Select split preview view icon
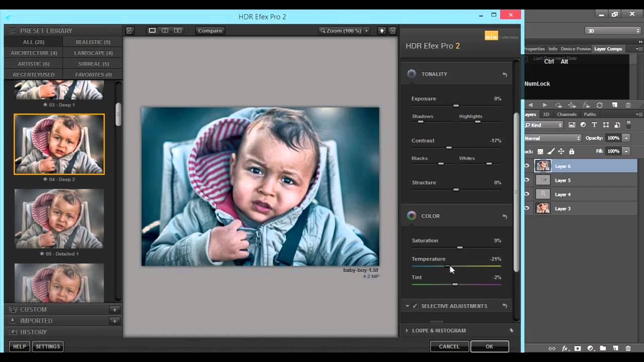Viewport: 644px width, 362px height. [165, 31]
